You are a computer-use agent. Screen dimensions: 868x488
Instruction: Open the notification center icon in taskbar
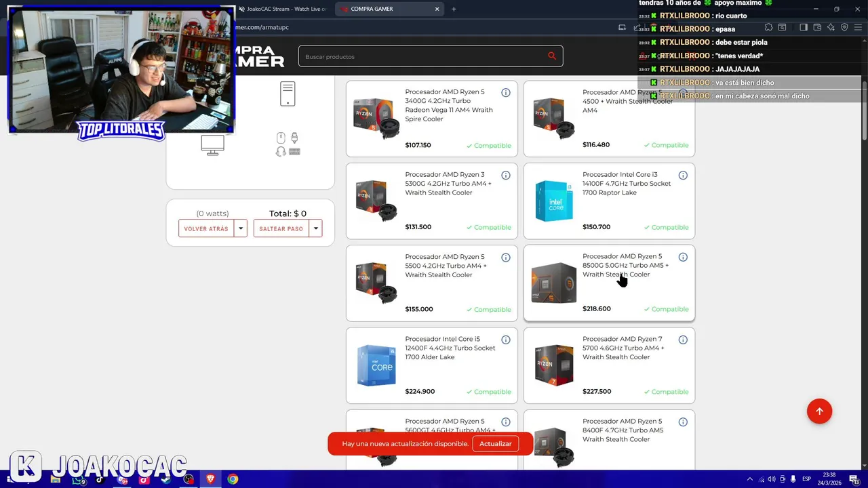(x=854, y=479)
